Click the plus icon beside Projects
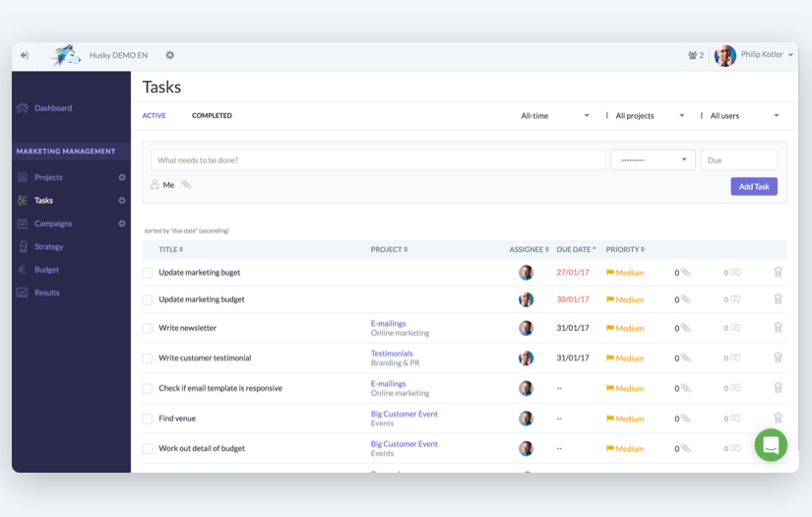The image size is (812, 517). coord(122,177)
